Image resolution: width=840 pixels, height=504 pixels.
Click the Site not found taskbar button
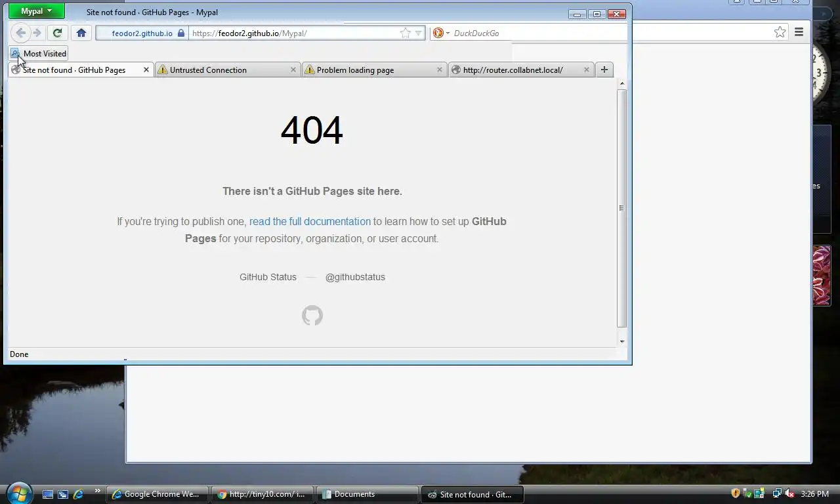click(x=472, y=494)
